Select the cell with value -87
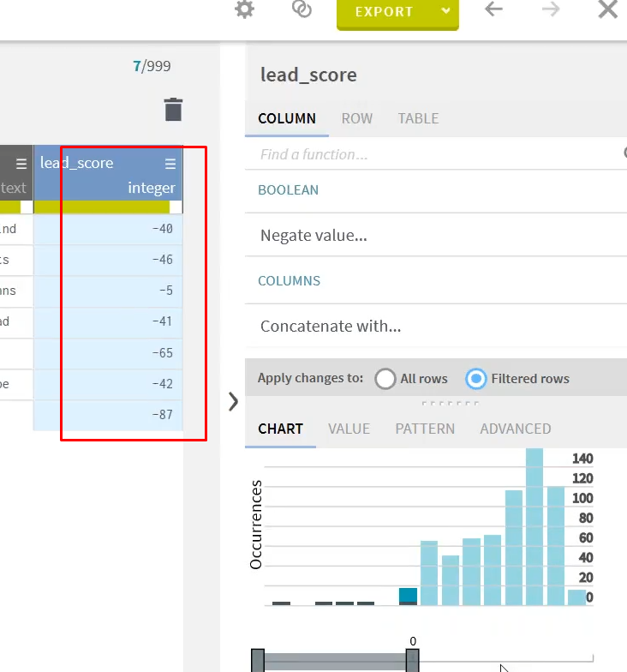The width and height of the screenshot is (627, 672). (108, 415)
